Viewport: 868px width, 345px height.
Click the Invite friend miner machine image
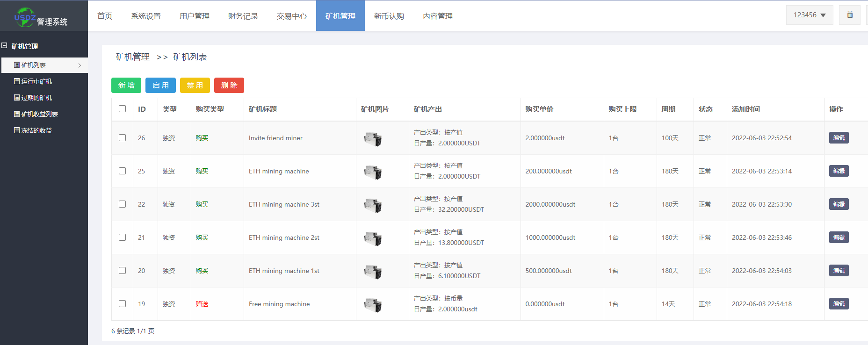tap(373, 139)
